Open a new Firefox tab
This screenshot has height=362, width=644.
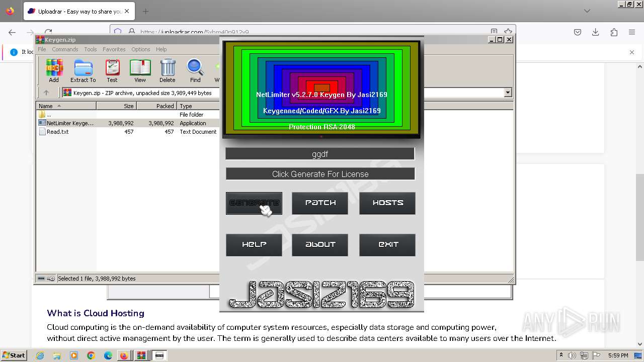145,11
